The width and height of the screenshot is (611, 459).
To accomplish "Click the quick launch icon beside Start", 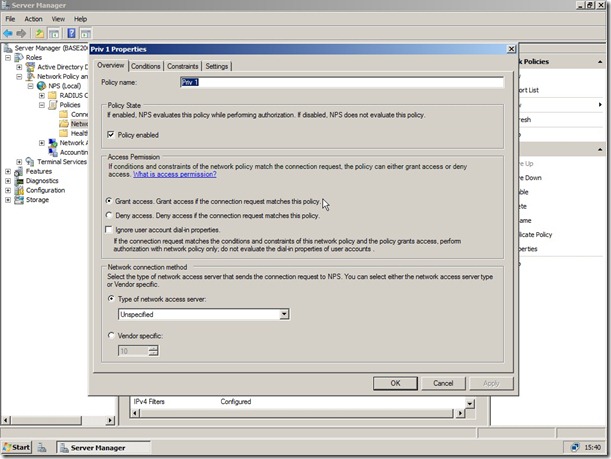I will (42, 448).
